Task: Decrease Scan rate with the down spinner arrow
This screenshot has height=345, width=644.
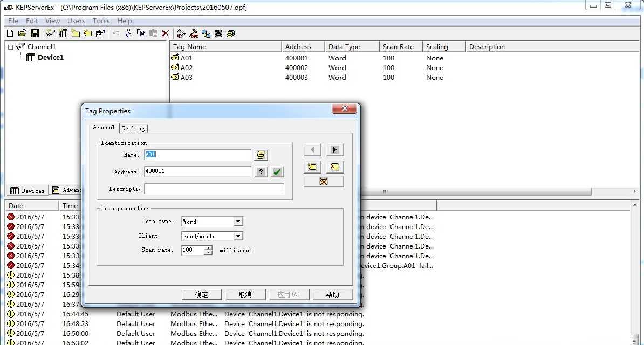Action: 208,252
